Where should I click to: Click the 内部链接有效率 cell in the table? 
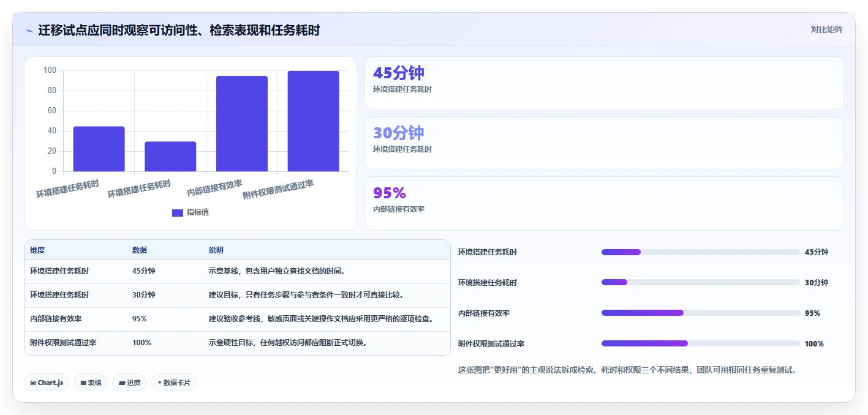pos(56,319)
